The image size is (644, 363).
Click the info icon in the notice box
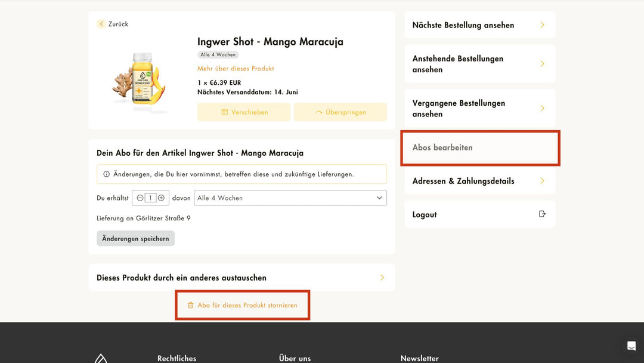point(106,174)
